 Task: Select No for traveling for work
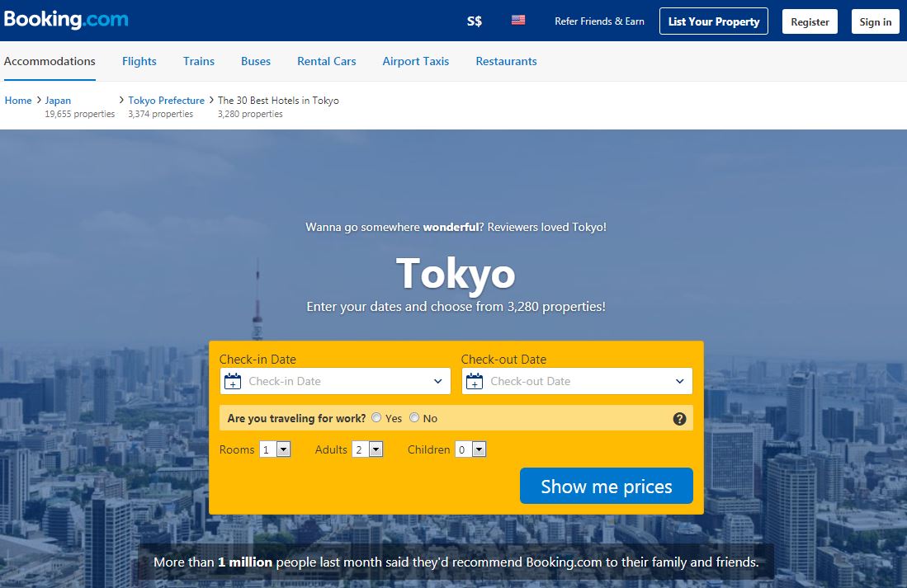(x=414, y=417)
